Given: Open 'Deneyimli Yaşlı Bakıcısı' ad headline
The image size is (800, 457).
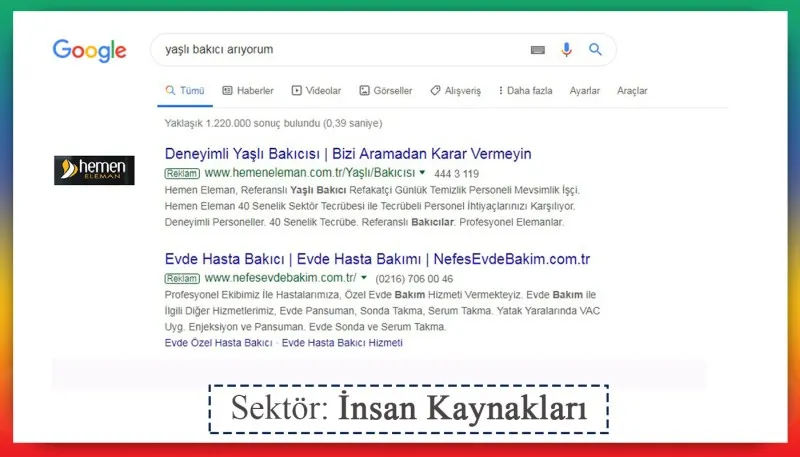Looking at the screenshot, I should (348, 154).
